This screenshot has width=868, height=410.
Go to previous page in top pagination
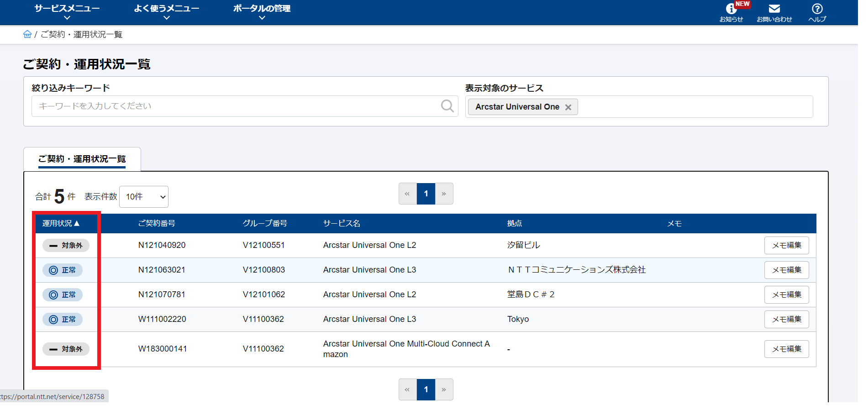click(407, 194)
